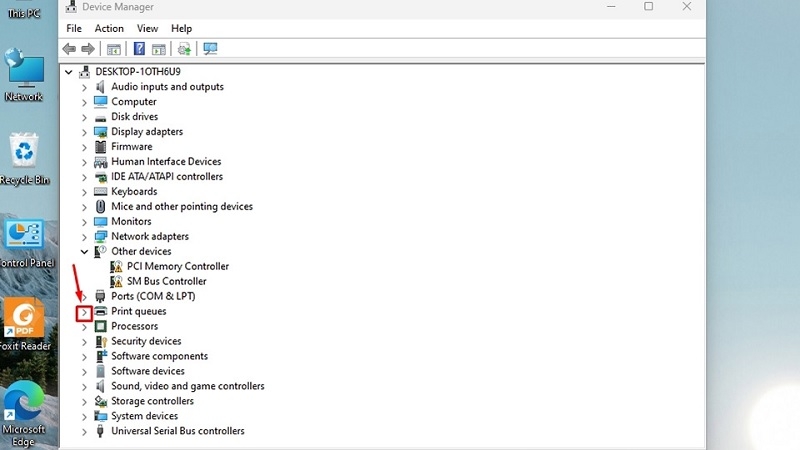
Task: Collapse the DESKTOP-1OTH6U9 root node
Action: (68, 72)
